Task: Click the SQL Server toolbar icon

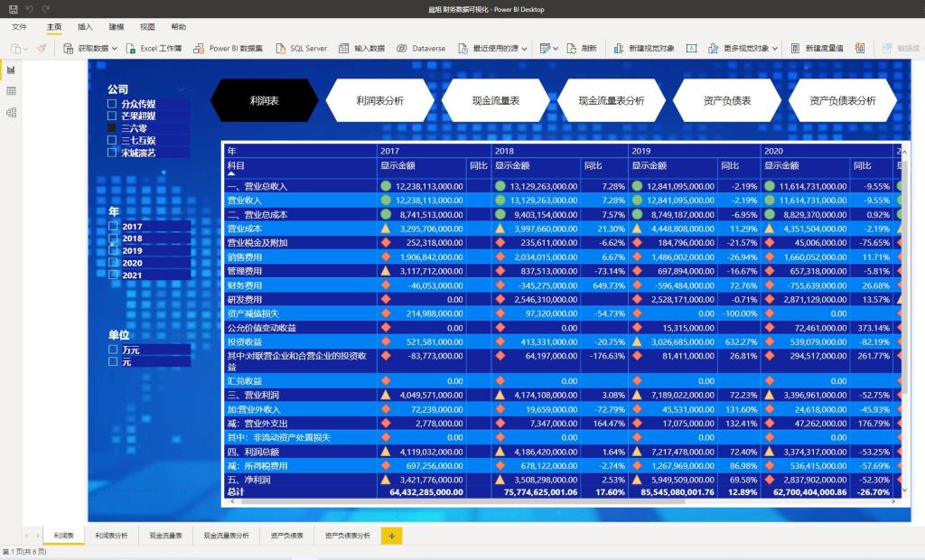Action: pyautogui.click(x=280, y=48)
